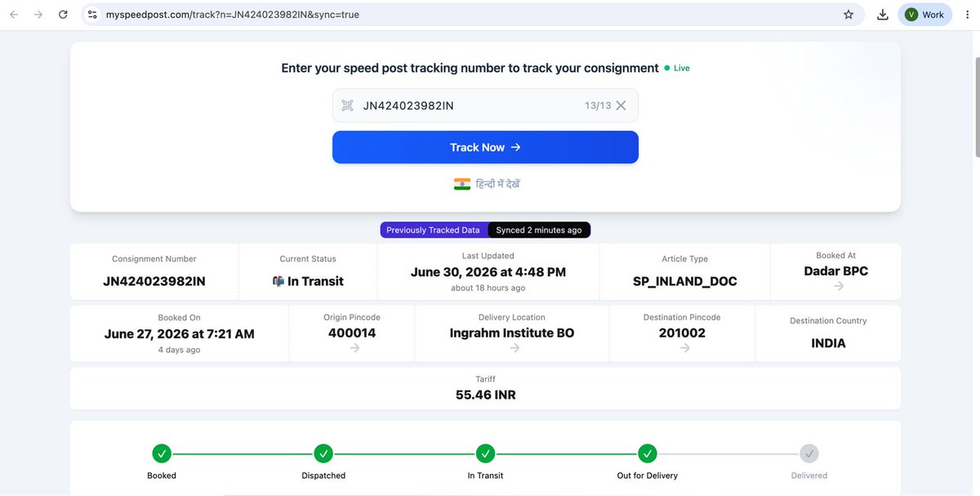Clear the tracking number with X
The image size is (980, 496).
click(x=621, y=105)
